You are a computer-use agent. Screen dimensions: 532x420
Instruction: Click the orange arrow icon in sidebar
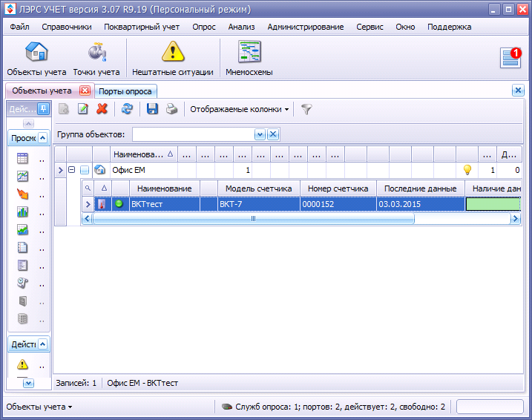click(22, 194)
